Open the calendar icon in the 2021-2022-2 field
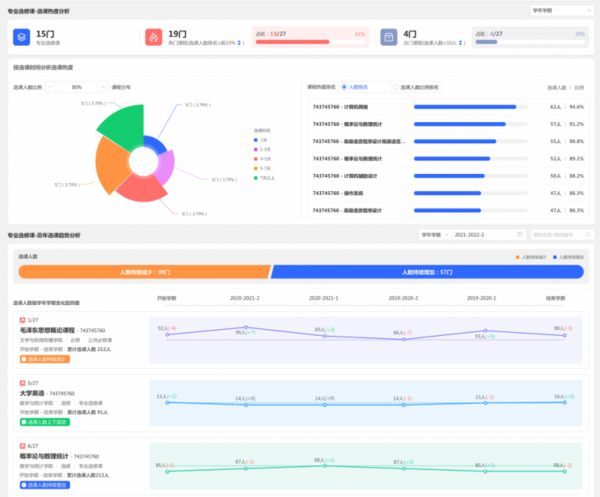600x497 pixels. tap(520, 234)
